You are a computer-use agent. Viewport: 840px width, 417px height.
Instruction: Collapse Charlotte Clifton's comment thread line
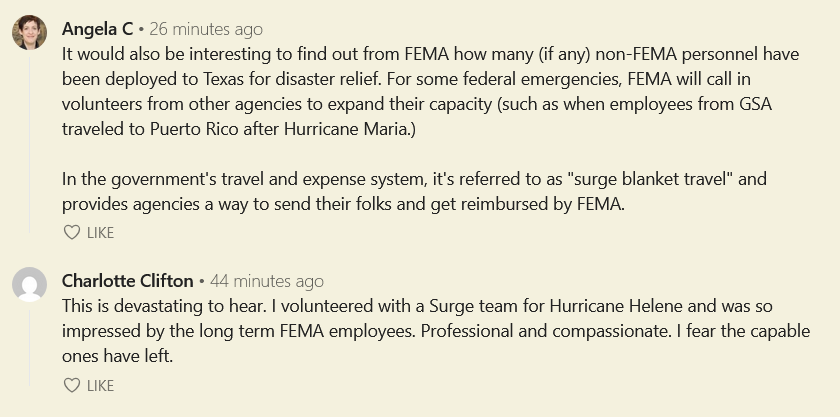(x=29, y=346)
